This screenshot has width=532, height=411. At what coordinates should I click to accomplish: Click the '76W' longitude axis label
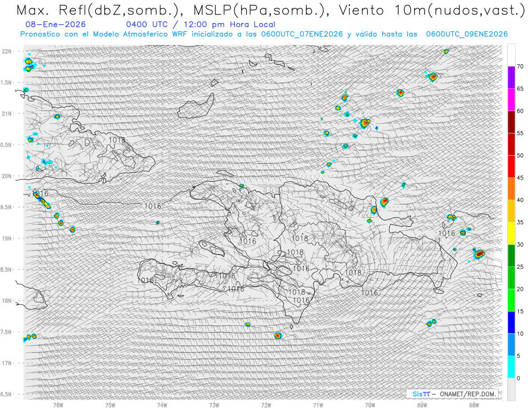tap(58, 405)
